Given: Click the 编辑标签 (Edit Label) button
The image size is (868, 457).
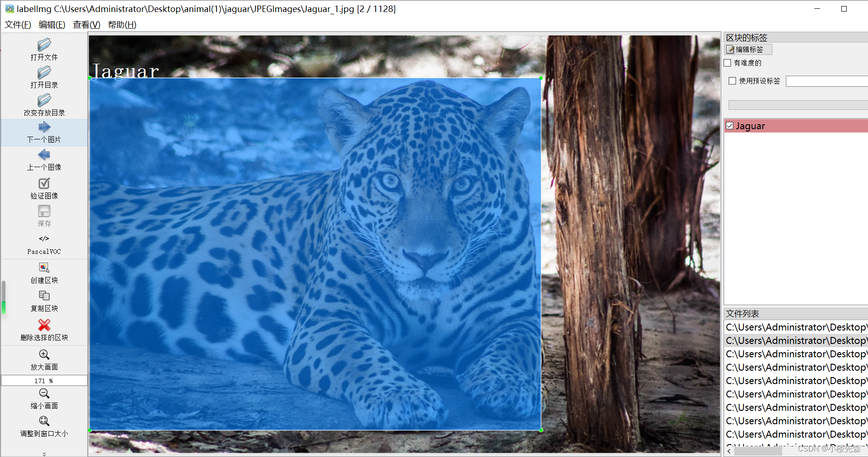Looking at the screenshot, I should 748,49.
